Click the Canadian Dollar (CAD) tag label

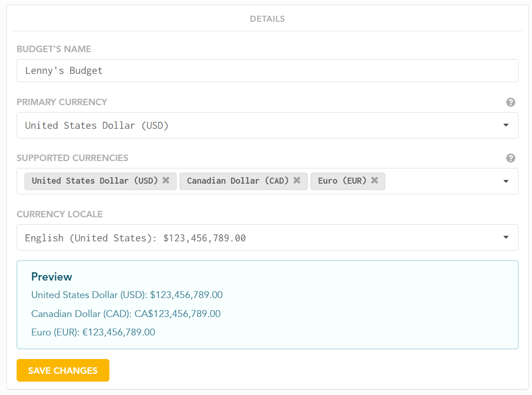pos(238,180)
